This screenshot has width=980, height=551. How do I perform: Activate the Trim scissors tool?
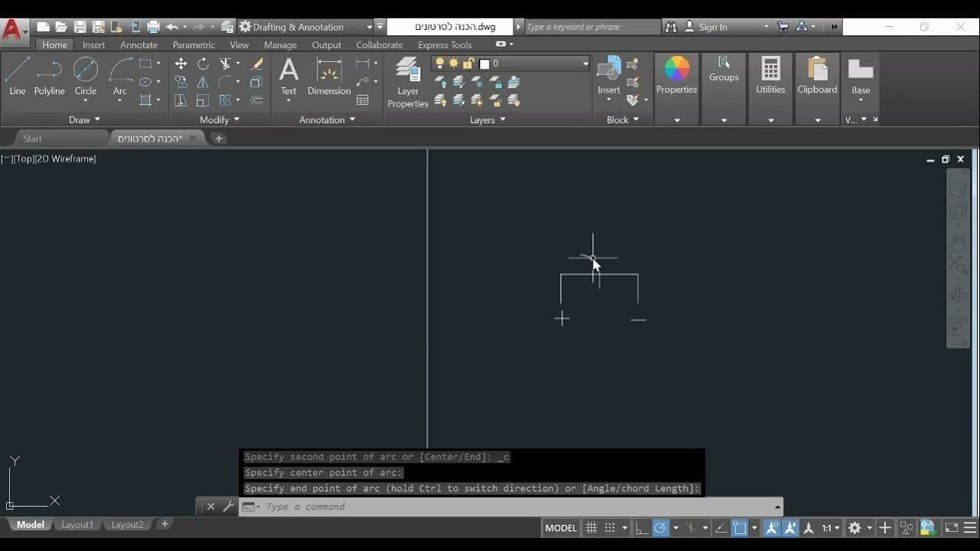[225, 64]
